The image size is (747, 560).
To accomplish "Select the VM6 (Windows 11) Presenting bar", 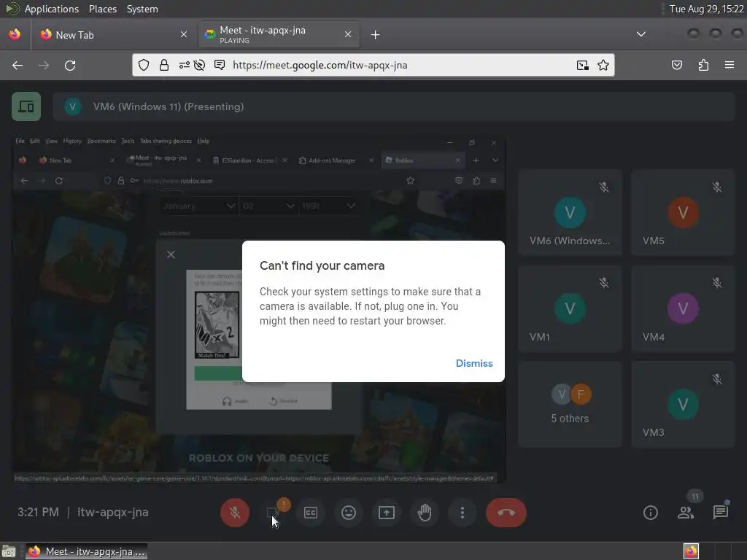I will 393,106.
